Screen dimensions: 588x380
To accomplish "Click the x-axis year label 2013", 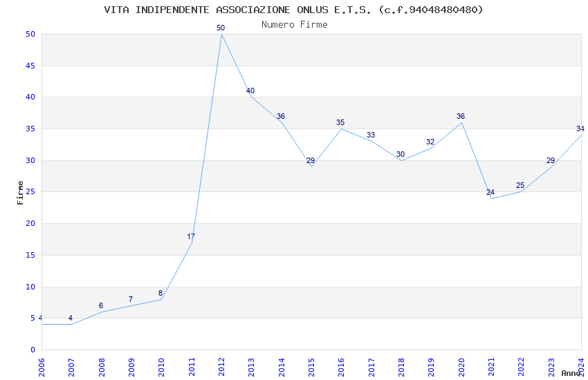I will tap(252, 367).
